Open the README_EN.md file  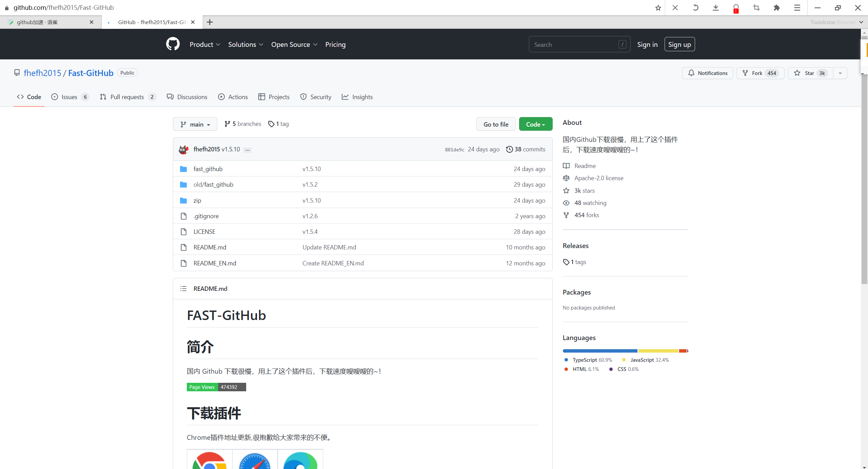click(215, 263)
